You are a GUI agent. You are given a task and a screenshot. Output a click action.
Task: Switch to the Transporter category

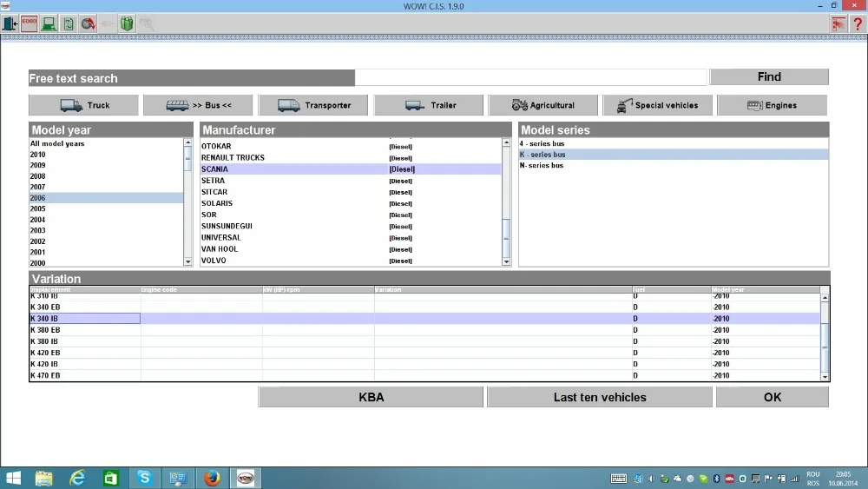(312, 105)
